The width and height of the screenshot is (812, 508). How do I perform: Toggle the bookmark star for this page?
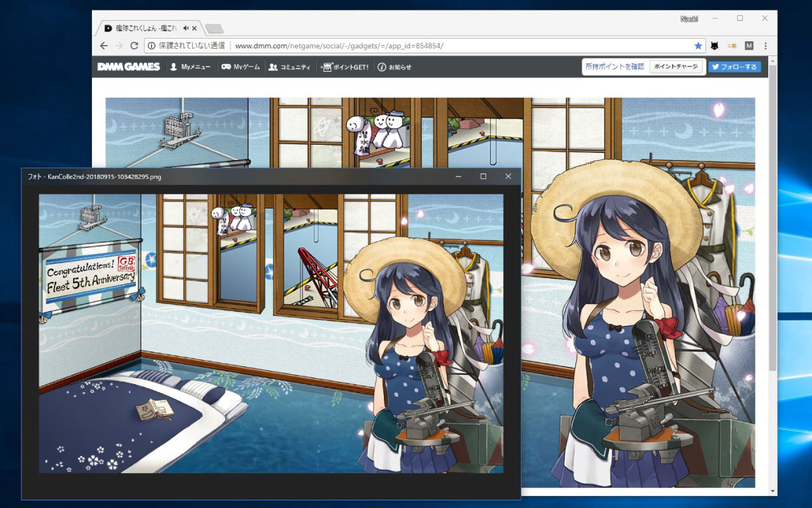tap(698, 45)
